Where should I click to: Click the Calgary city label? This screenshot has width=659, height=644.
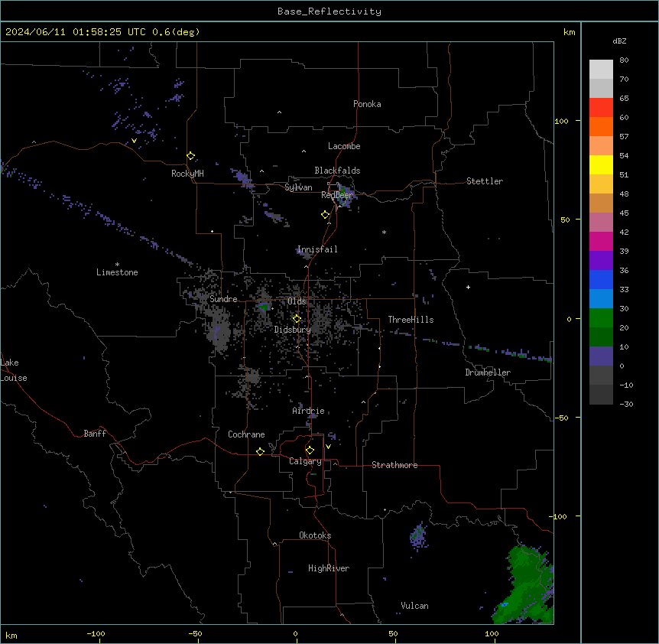305,461
